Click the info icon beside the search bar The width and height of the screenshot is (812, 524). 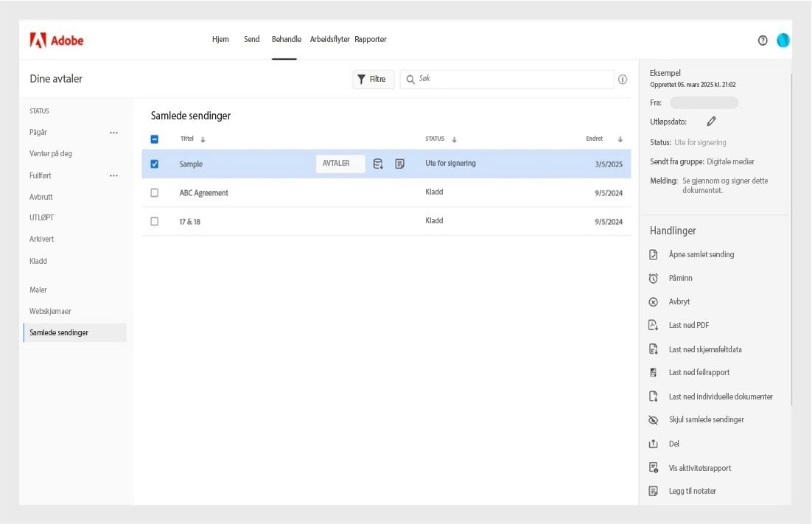pyautogui.click(x=623, y=79)
